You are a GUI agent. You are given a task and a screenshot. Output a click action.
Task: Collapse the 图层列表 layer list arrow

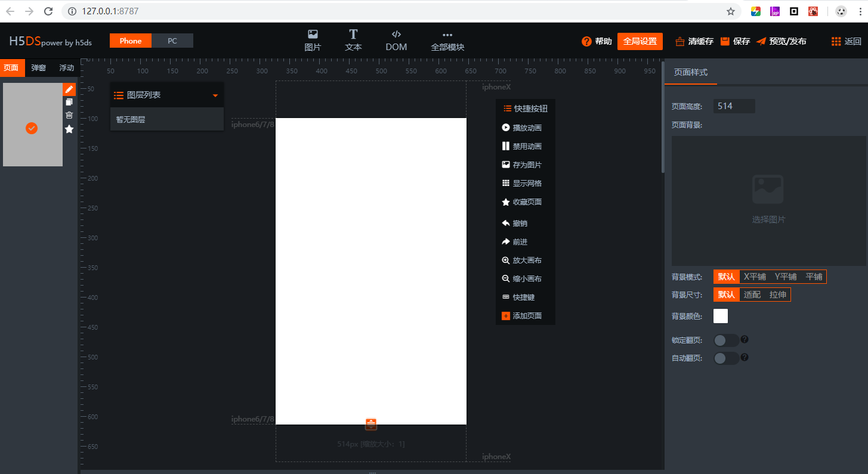pos(215,95)
